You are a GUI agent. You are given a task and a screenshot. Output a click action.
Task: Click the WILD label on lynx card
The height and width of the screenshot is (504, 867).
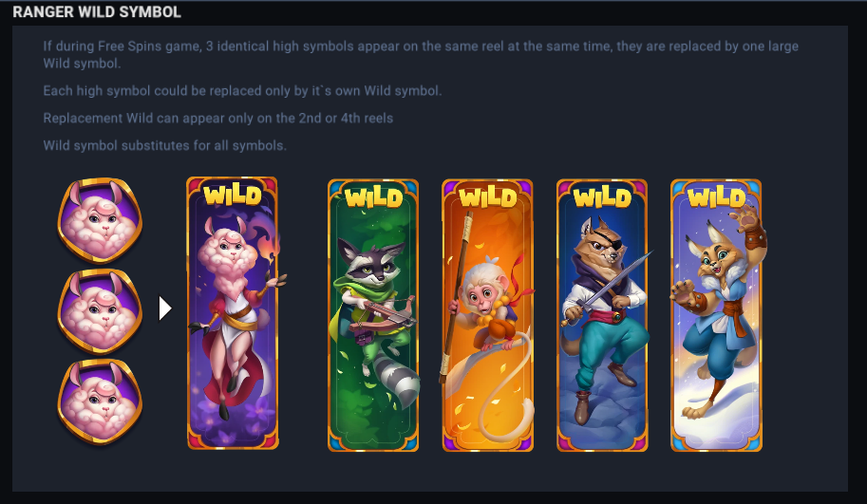[717, 197]
